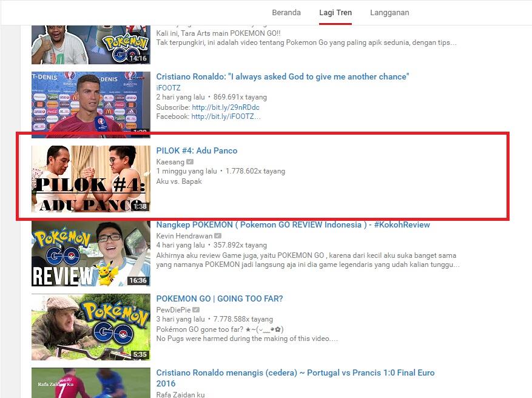This screenshot has height=398, width=532.
Task: Visit the Rafa Zaidan ku channel
Action: coord(180,394)
